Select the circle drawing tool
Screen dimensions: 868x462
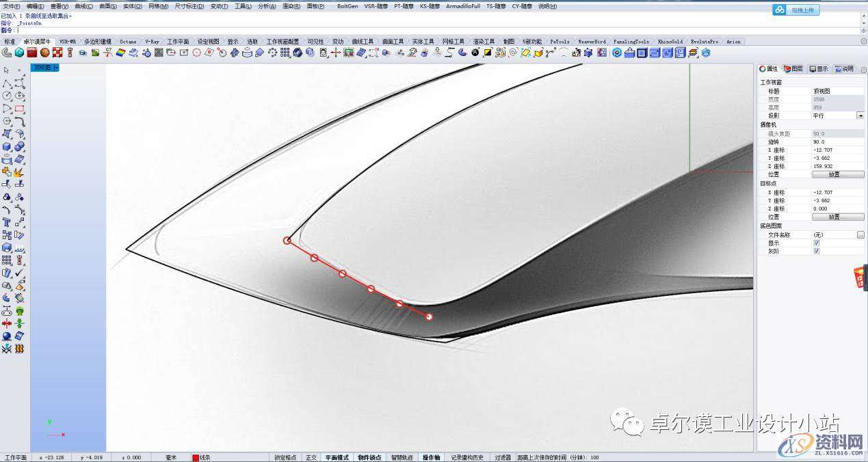pos(6,96)
